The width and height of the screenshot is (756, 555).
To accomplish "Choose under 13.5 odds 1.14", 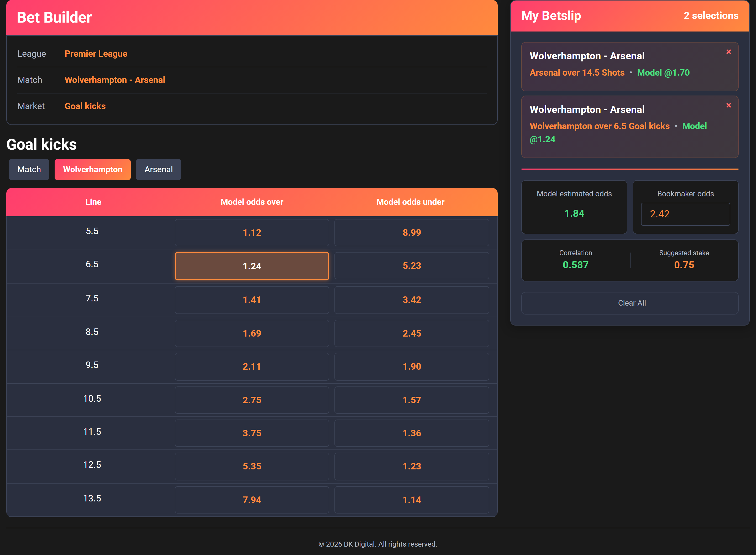I will [x=412, y=500].
